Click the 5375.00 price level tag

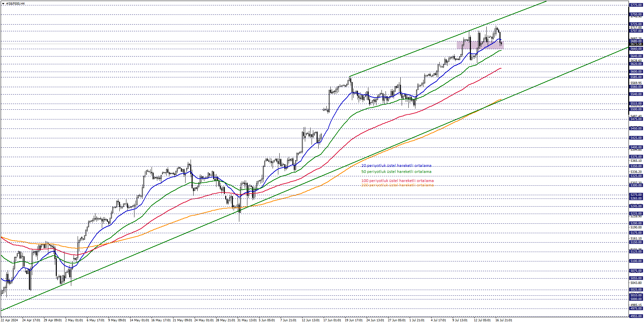pyautogui.click(x=636, y=157)
